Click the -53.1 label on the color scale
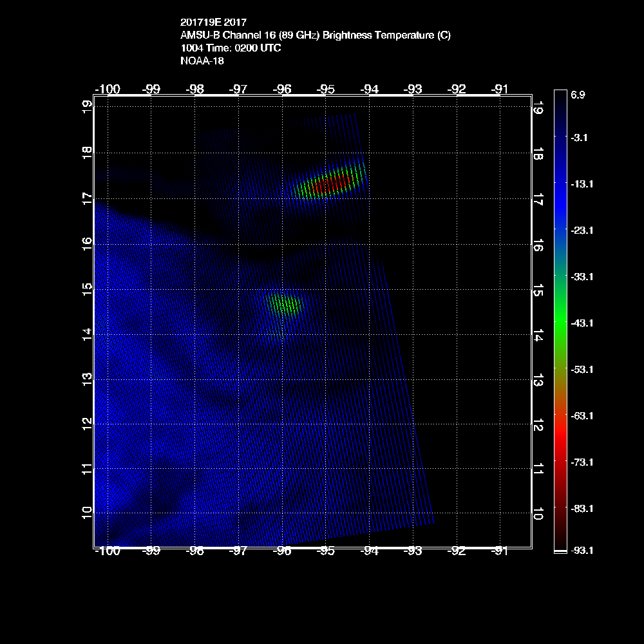644x644 pixels. [582, 370]
